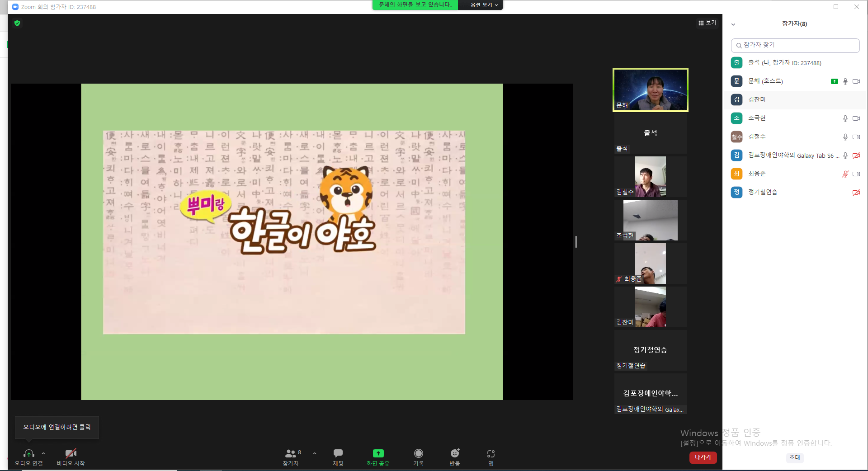Click the green encryption shield icon
This screenshot has height=471, width=868.
pos(17,23)
